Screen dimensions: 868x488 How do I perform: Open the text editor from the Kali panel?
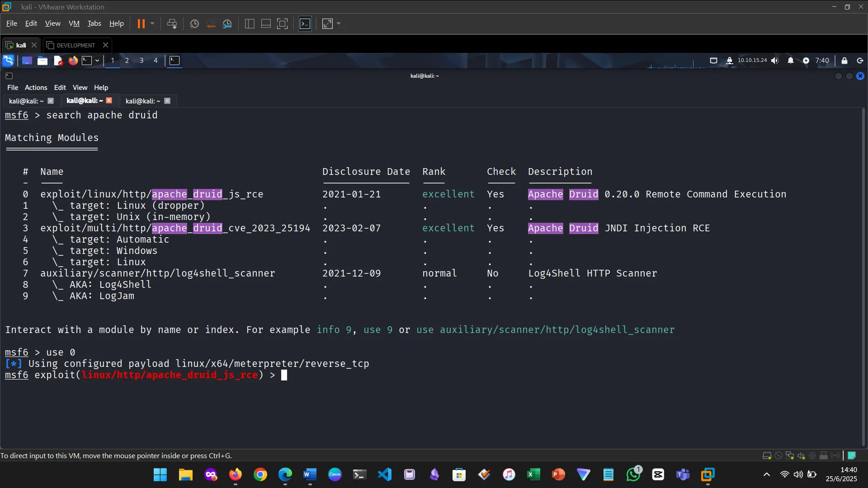[x=58, y=60]
